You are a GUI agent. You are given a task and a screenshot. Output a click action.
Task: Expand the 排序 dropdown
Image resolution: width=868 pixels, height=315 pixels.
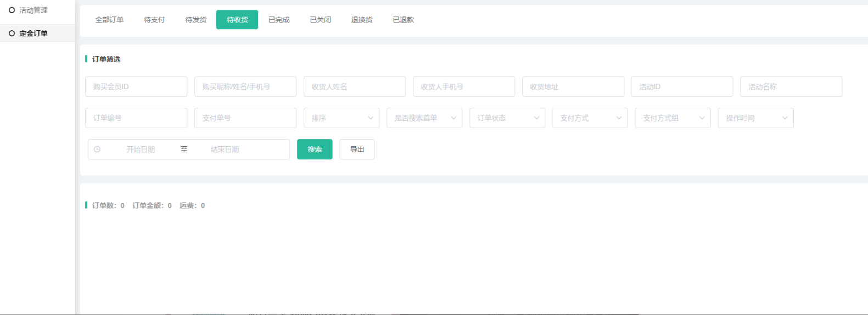coord(341,118)
